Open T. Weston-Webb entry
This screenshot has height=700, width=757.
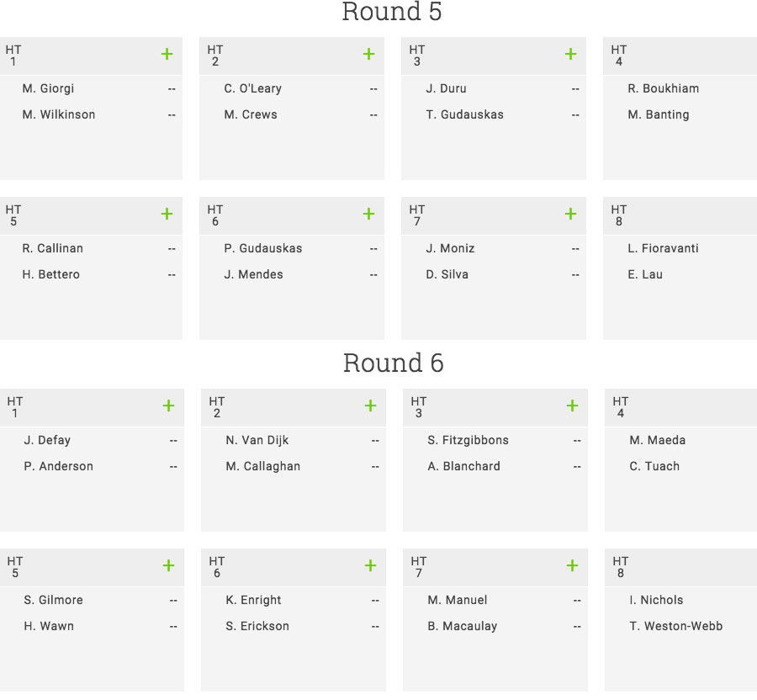(x=676, y=626)
